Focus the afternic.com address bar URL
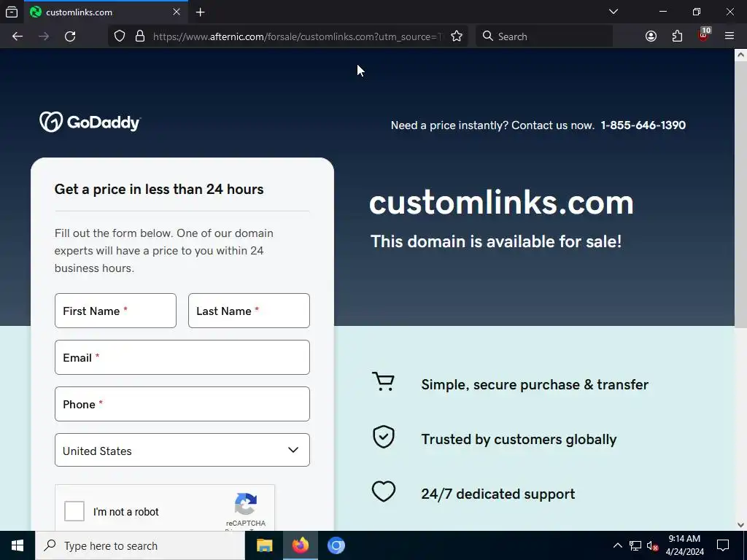The height and width of the screenshot is (560, 747). pos(298,36)
